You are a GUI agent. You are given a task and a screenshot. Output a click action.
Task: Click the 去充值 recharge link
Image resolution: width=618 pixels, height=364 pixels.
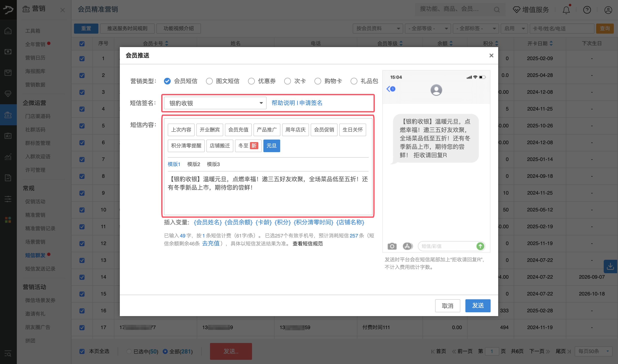211,243
